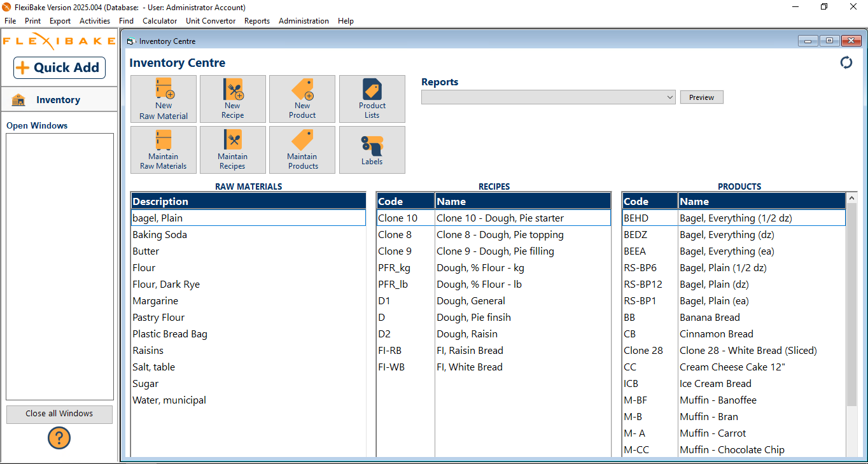Click the Recipes Name column header

click(x=523, y=201)
